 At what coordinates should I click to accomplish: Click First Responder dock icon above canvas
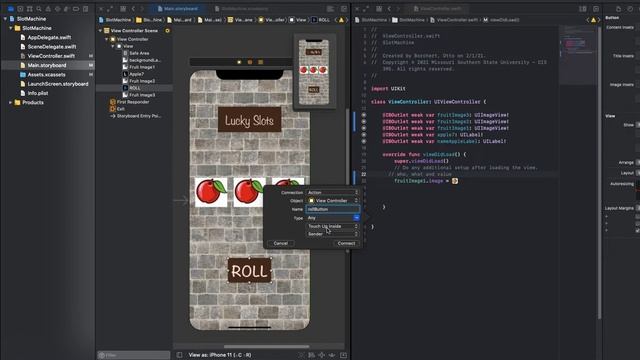click(250, 62)
